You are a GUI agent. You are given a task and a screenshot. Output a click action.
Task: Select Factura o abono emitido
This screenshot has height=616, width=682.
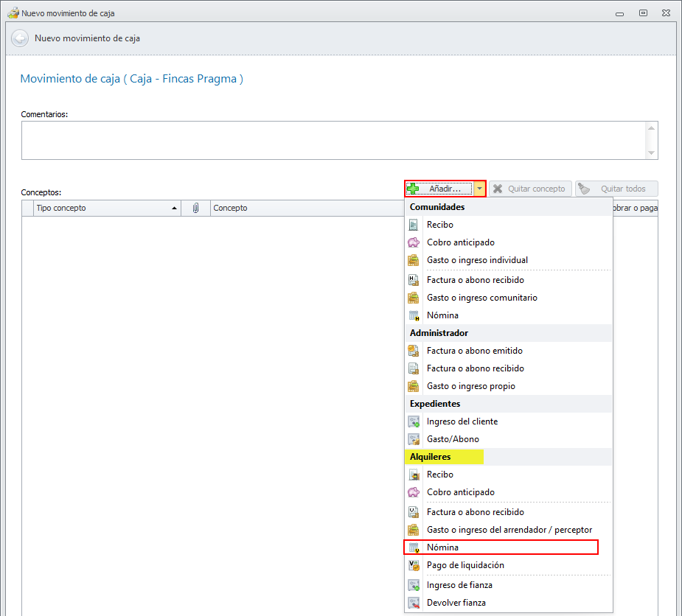pos(509,351)
